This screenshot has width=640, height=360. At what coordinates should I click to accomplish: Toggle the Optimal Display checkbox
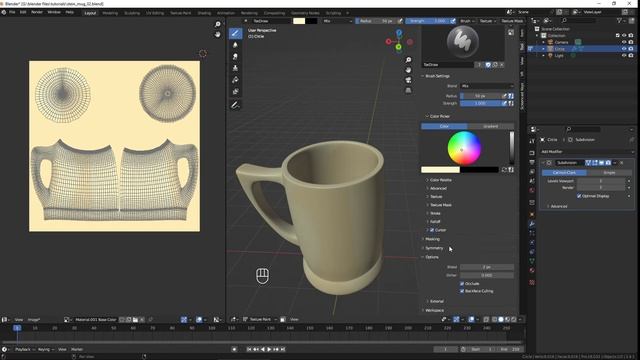tap(579, 196)
